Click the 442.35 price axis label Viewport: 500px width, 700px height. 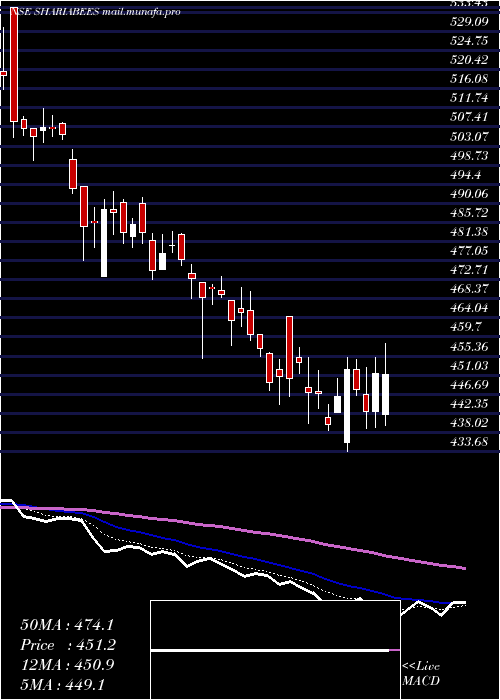(467, 404)
